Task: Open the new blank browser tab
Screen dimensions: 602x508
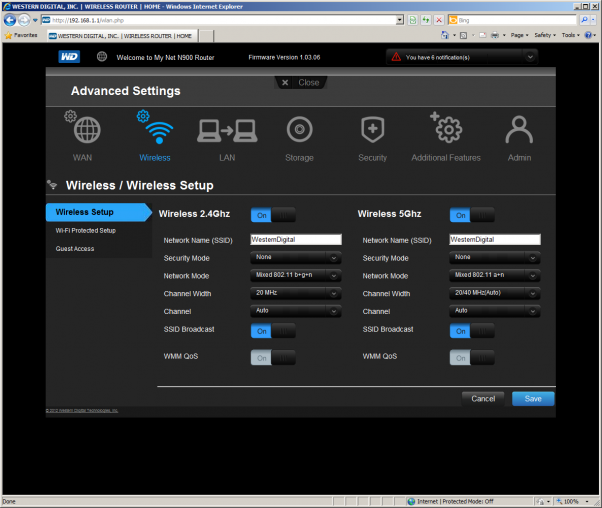Action: coord(206,36)
